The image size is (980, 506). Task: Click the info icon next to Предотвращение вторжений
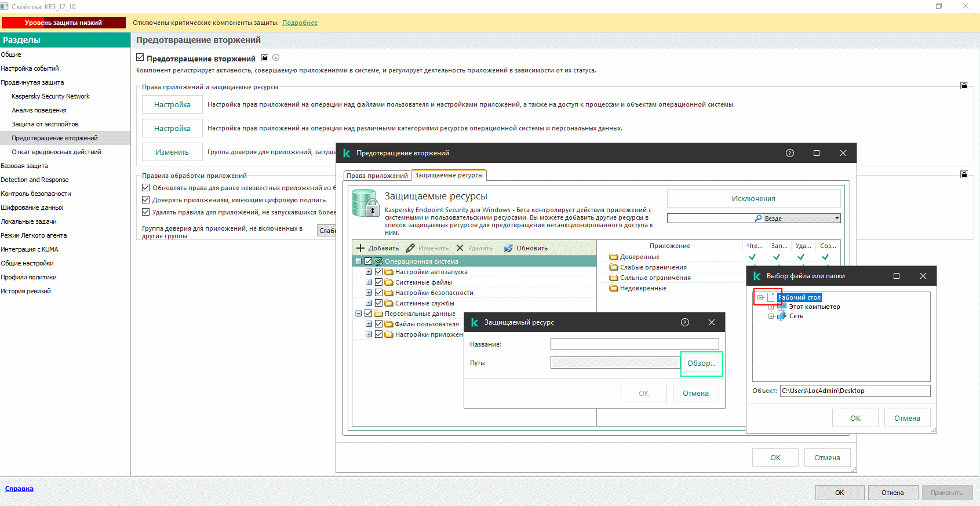(x=276, y=57)
